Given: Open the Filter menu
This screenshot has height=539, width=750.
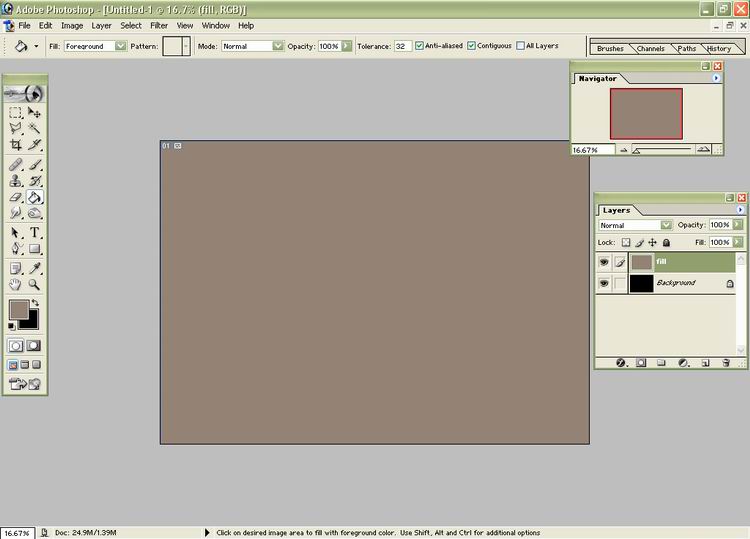Looking at the screenshot, I should [159, 25].
